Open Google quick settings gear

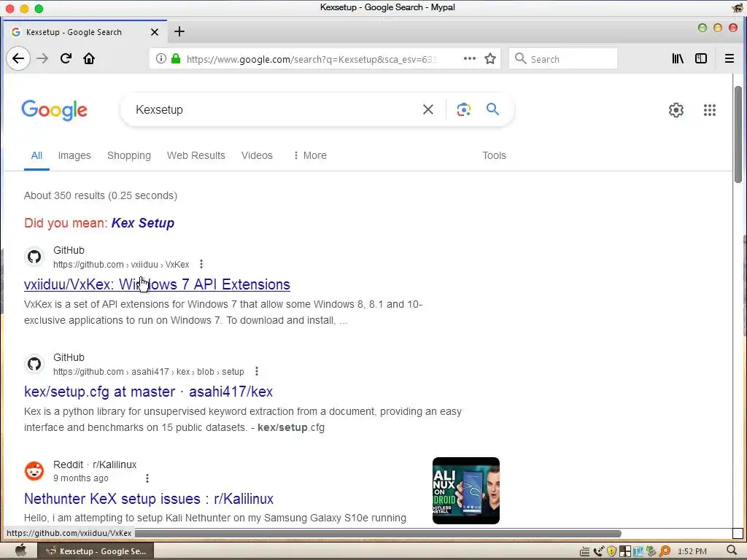(x=676, y=110)
